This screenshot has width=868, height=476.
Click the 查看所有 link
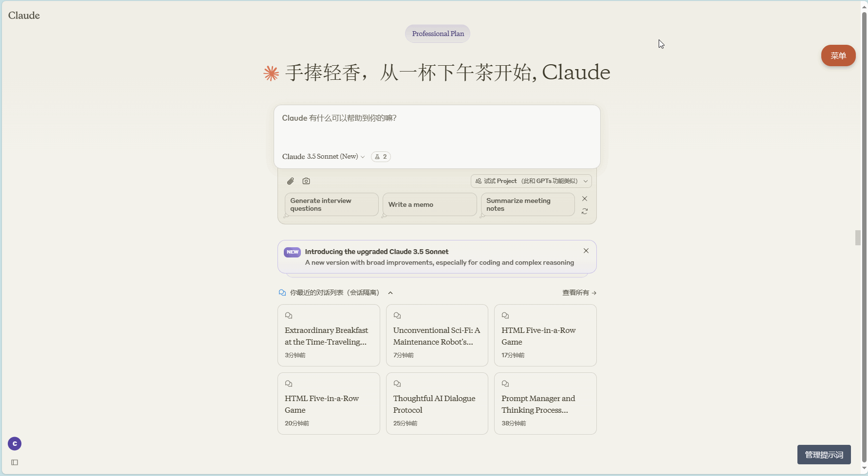pyautogui.click(x=578, y=293)
